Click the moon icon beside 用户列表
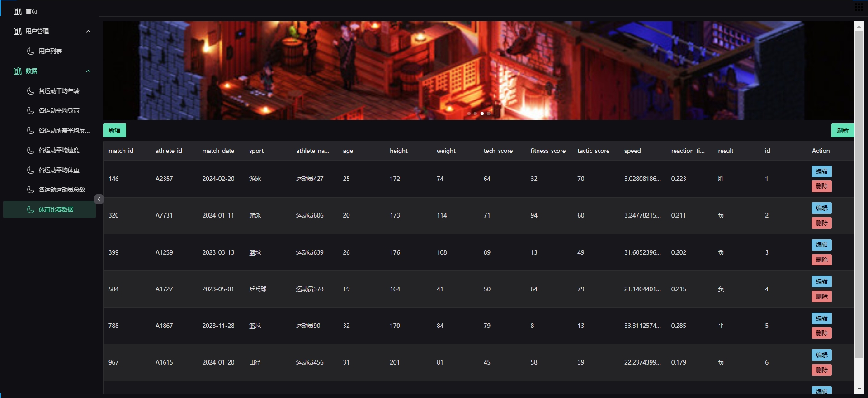Viewport: 868px width, 398px height. (31, 51)
